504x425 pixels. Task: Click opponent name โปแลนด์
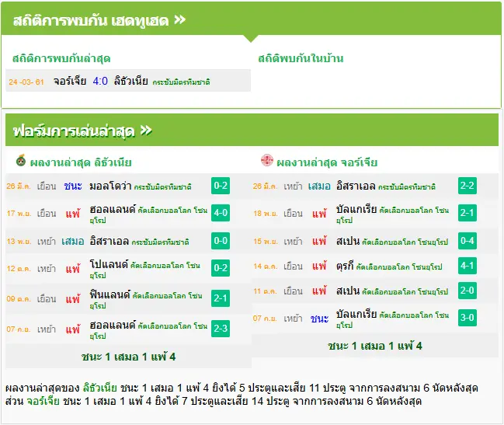coord(109,264)
